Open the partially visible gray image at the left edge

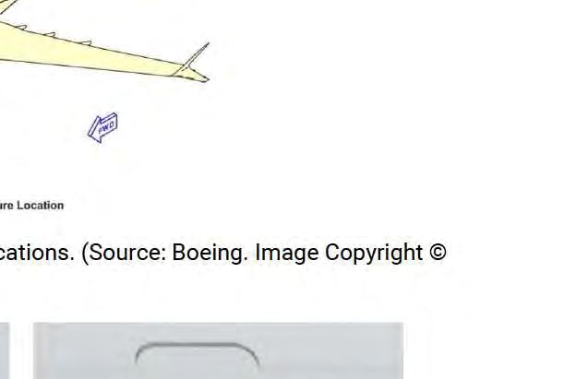coord(5,350)
